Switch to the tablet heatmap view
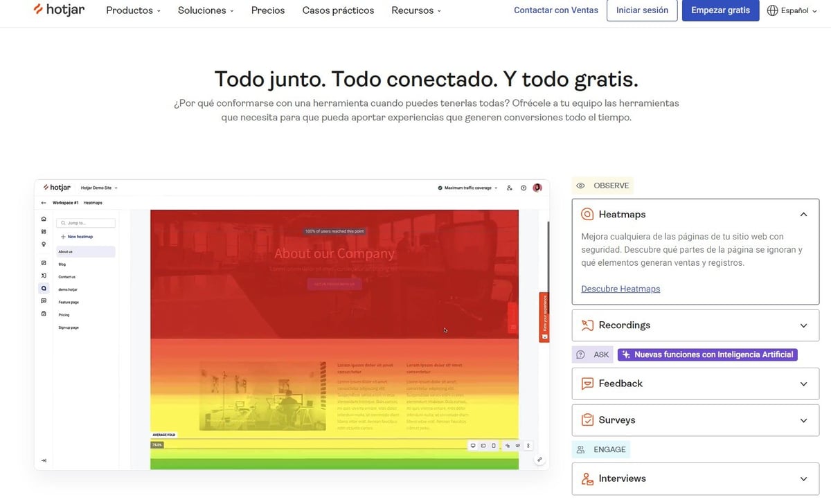831x504 pixels. point(483,446)
